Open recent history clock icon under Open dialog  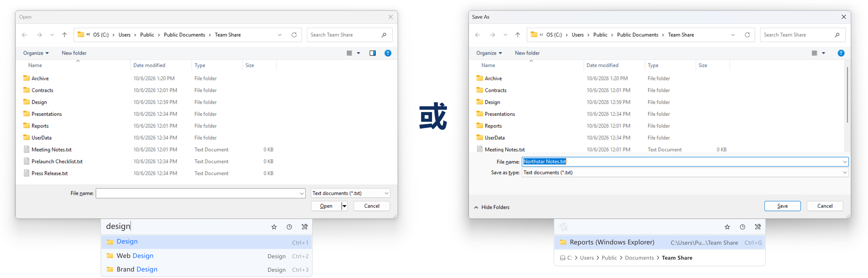(289, 227)
